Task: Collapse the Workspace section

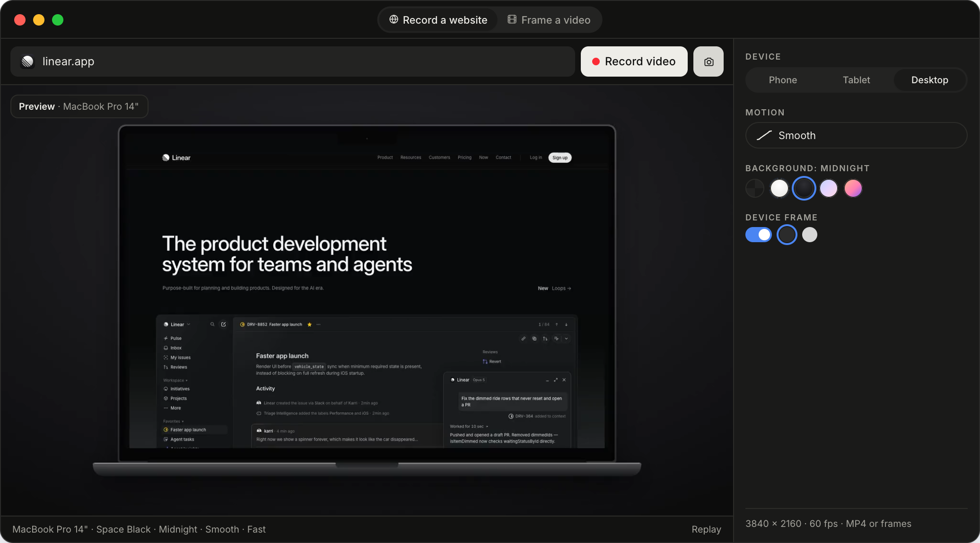Action: [175, 380]
